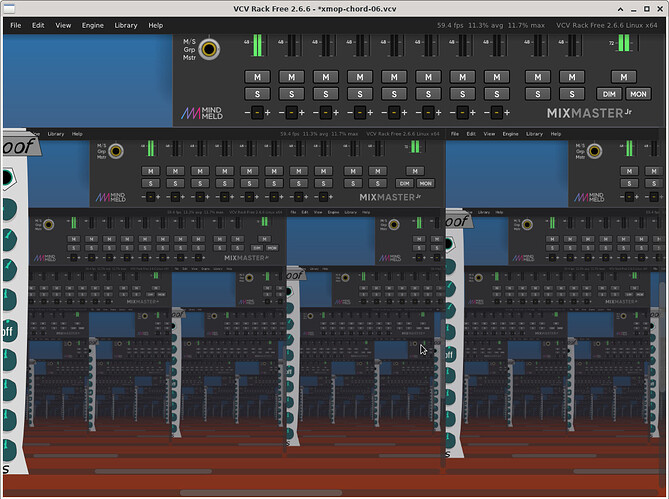Solo the seventh track on top MixMaster Jr

point(462,94)
